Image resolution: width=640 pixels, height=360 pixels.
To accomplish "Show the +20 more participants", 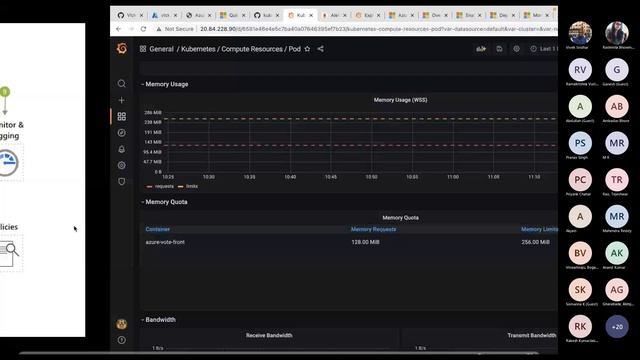I will tap(617, 327).
